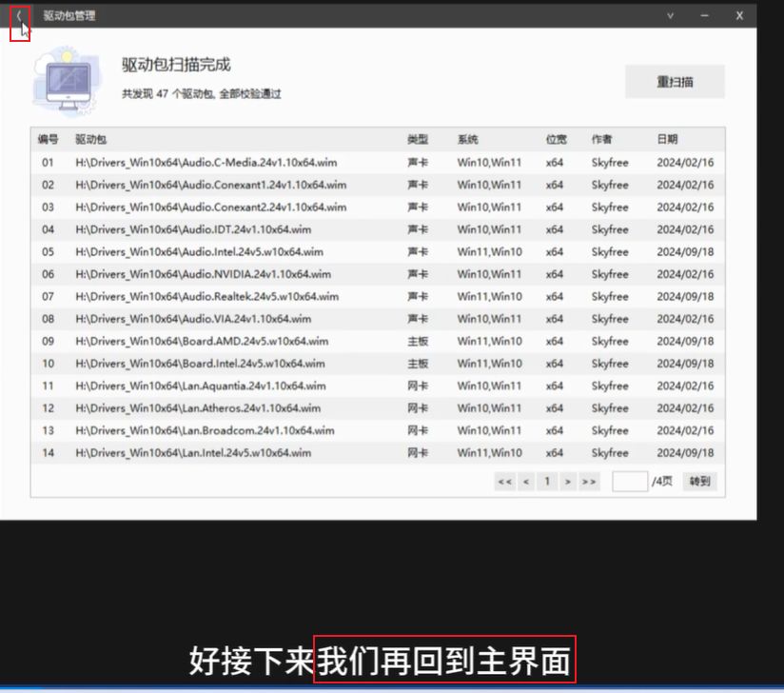The height and width of the screenshot is (693, 784).
Task: Click the current page number 1 indicator
Action: tap(547, 482)
